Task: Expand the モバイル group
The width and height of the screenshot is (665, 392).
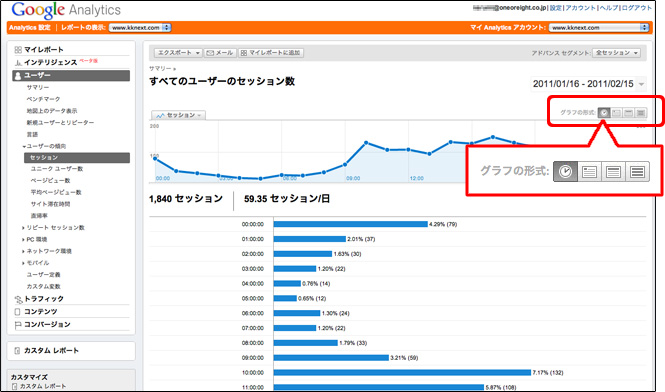Action: pyautogui.click(x=23, y=263)
